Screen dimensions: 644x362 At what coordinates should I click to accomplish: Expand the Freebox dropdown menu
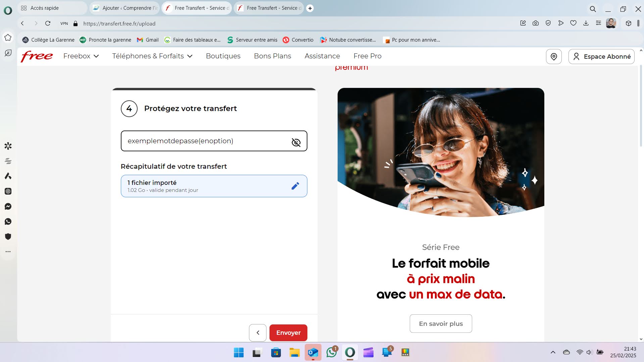tap(81, 56)
